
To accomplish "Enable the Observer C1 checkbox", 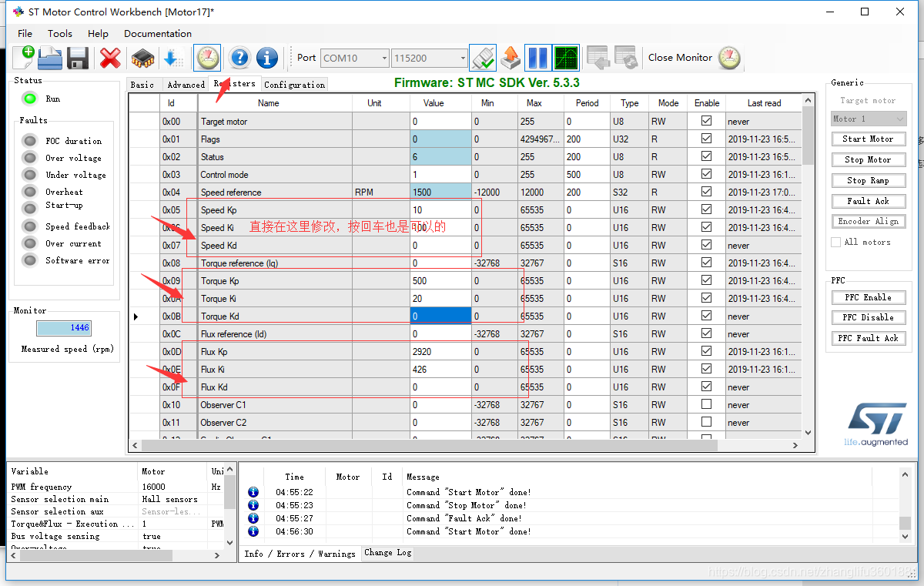I will [706, 404].
